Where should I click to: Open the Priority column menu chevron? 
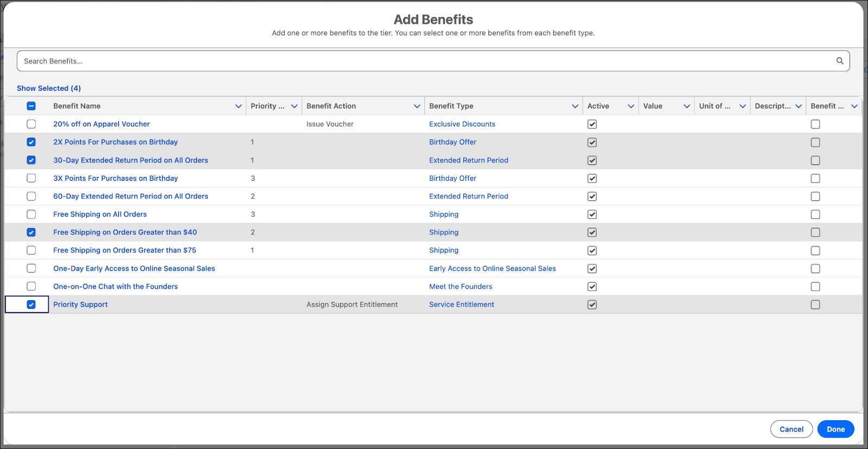click(294, 106)
